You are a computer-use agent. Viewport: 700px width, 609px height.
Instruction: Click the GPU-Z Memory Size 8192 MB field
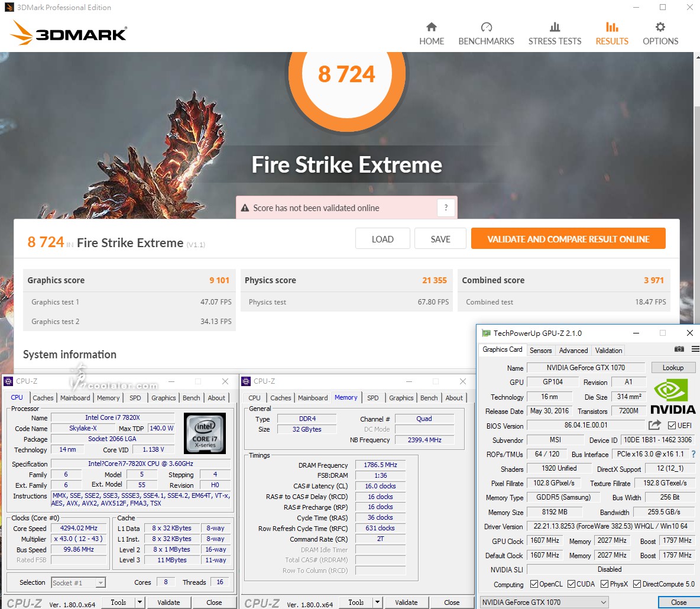[555, 511]
